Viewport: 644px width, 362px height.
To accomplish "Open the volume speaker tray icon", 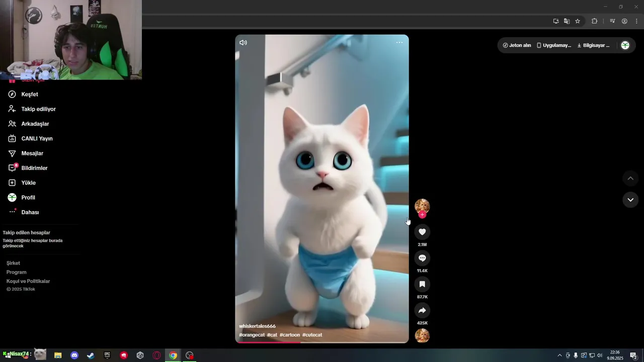I will [600, 355].
